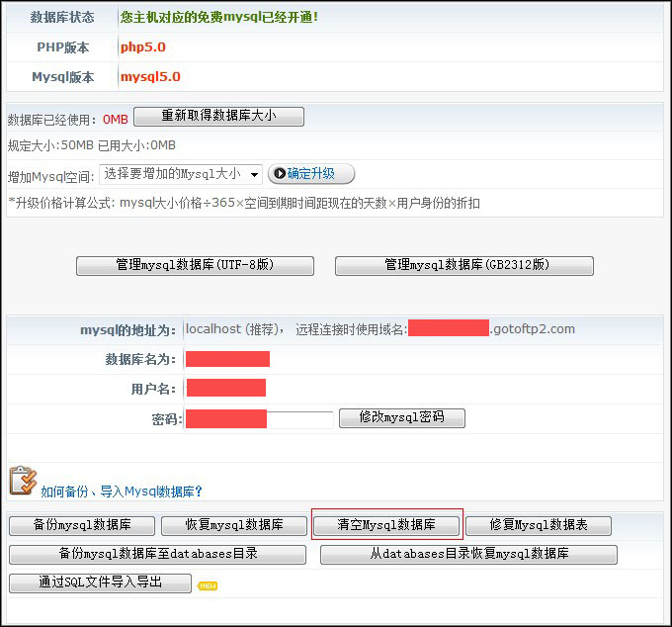Click 重新取得数据库大小 button
The width and height of the screenshot is (672, 627).
tap(218, 117)
